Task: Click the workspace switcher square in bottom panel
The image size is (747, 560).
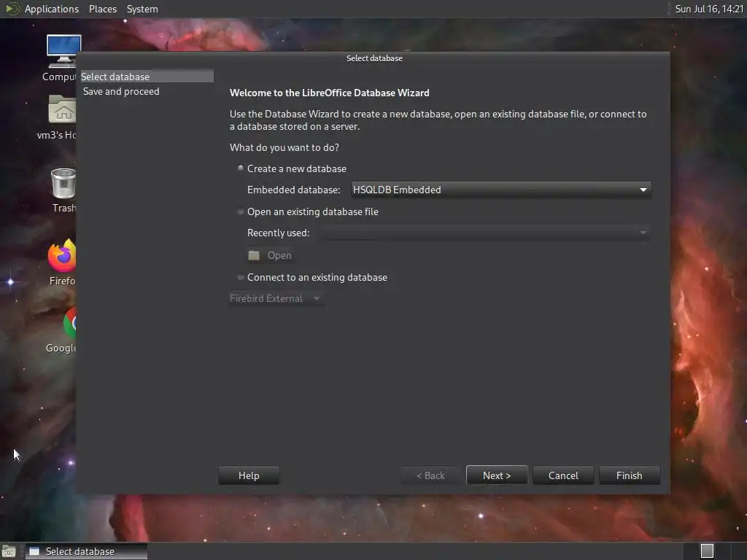Action: 707,551
